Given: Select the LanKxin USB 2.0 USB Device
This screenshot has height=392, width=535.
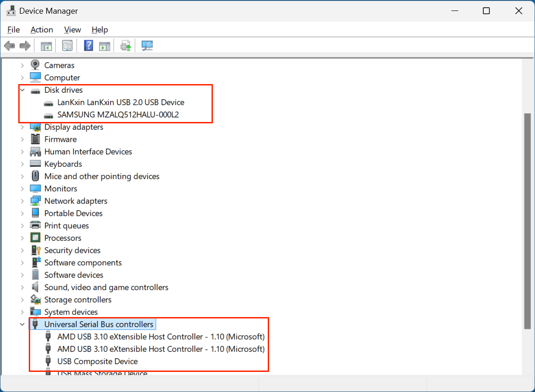Looking at the screenshot, I should (120, 102).
